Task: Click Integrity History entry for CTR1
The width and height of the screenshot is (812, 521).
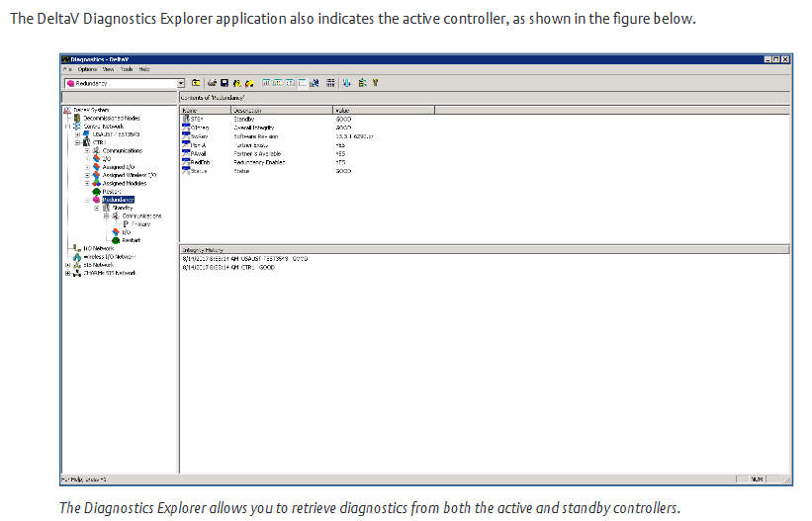Action: pyautogui.click(x=228, y=268)
